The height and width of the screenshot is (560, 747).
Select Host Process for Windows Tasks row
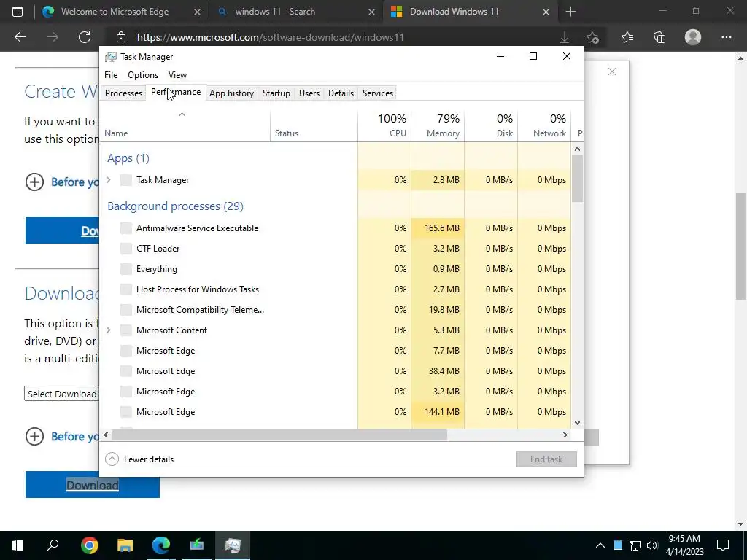click(x=336, y=289)
